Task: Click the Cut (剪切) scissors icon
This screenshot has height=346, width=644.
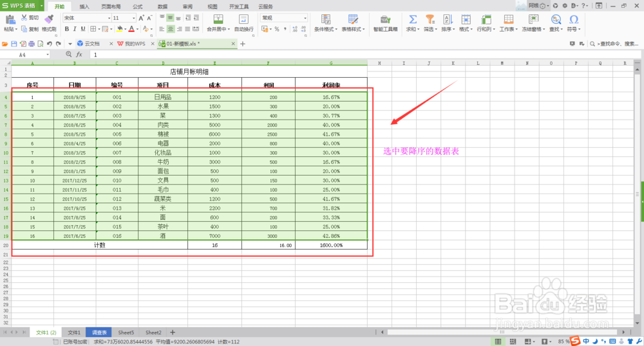Action: point(24,17)
